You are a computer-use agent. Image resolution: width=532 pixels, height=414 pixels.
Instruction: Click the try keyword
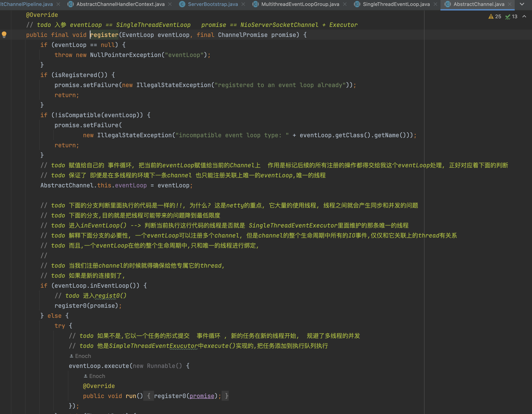click(x=60, y=326)
